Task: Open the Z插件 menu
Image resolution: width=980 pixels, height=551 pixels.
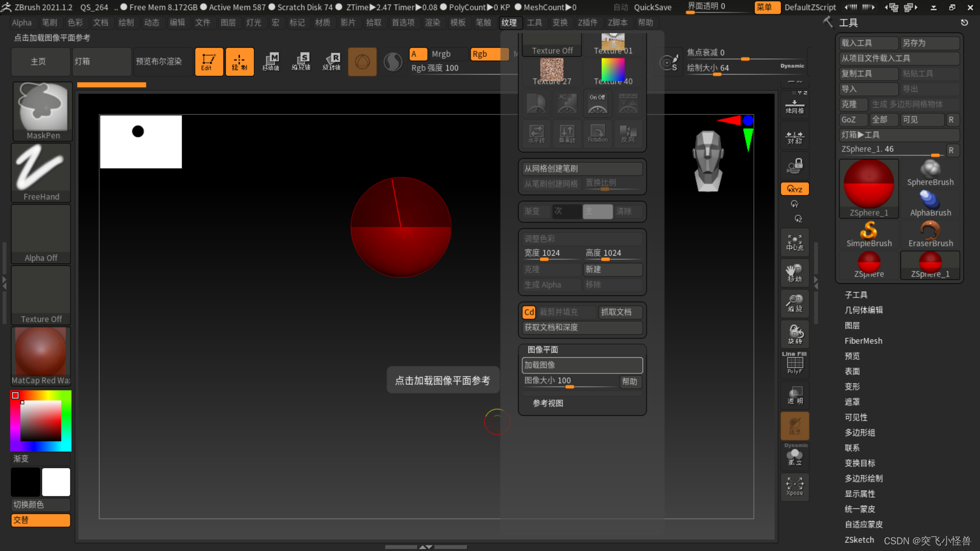Action: point(587,22)
